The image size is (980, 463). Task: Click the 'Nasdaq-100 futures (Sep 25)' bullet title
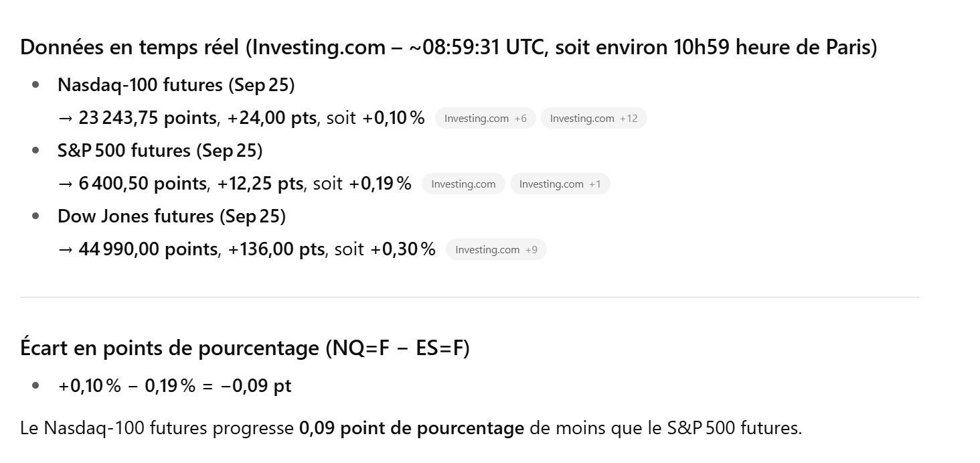pyautogui.click(x=176, y=85)
